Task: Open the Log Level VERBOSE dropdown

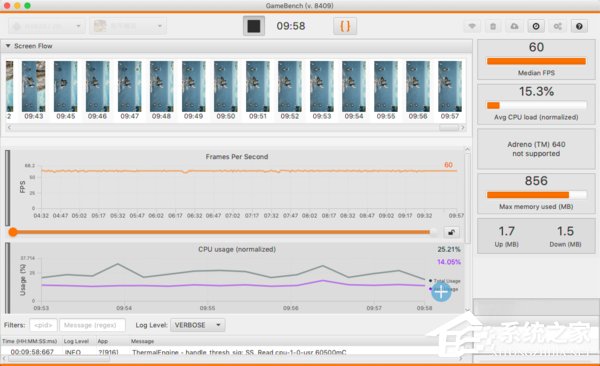Action: click(198, 325)
